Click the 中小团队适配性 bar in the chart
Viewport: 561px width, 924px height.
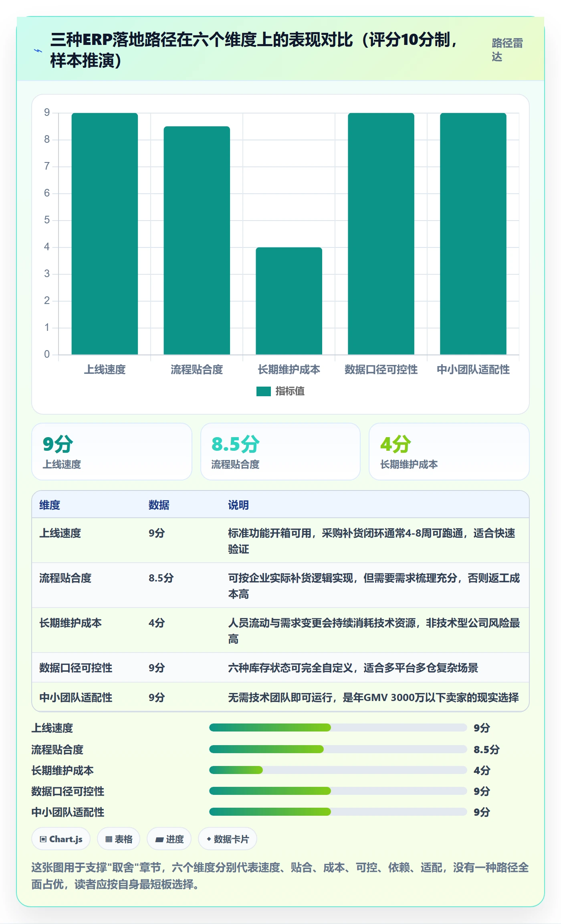point(473,234)
